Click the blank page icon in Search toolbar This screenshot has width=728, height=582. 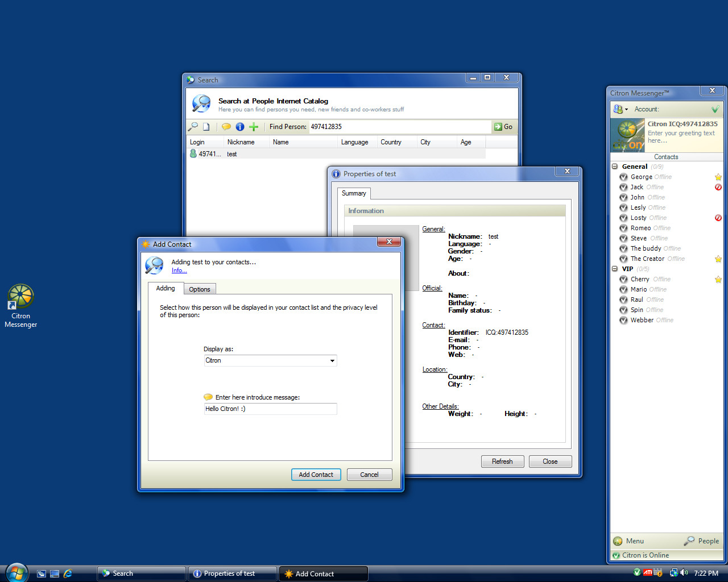point(206,127)
